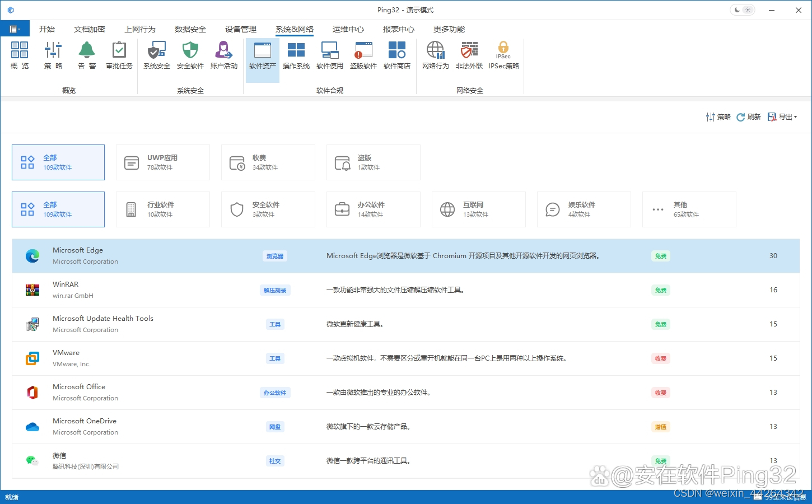Viewport: 812px width, 504px height.
Task: Filter by the 收费 34款软件 card
Action: click(268, 162)
